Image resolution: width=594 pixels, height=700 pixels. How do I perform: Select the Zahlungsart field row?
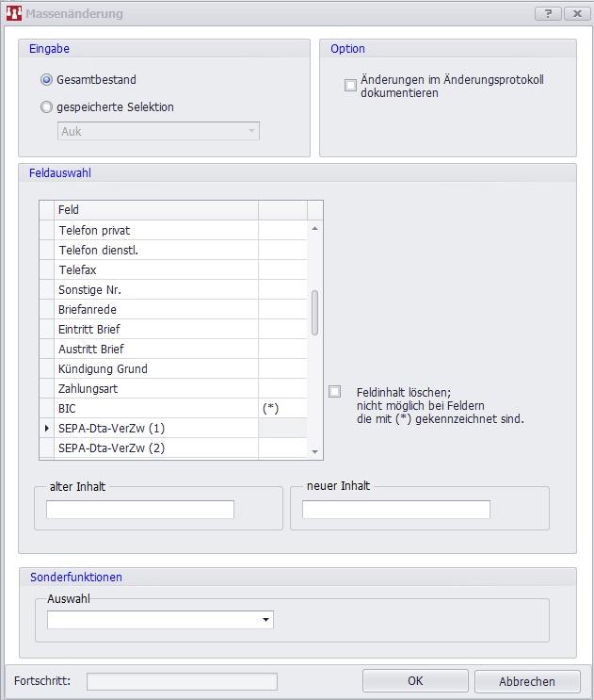156,388
